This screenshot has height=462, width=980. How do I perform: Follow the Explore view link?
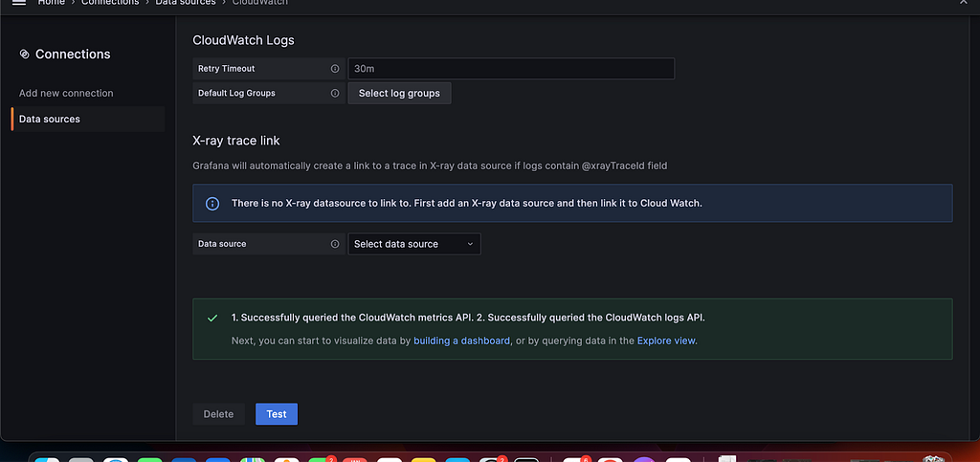(x=666, y=341)
